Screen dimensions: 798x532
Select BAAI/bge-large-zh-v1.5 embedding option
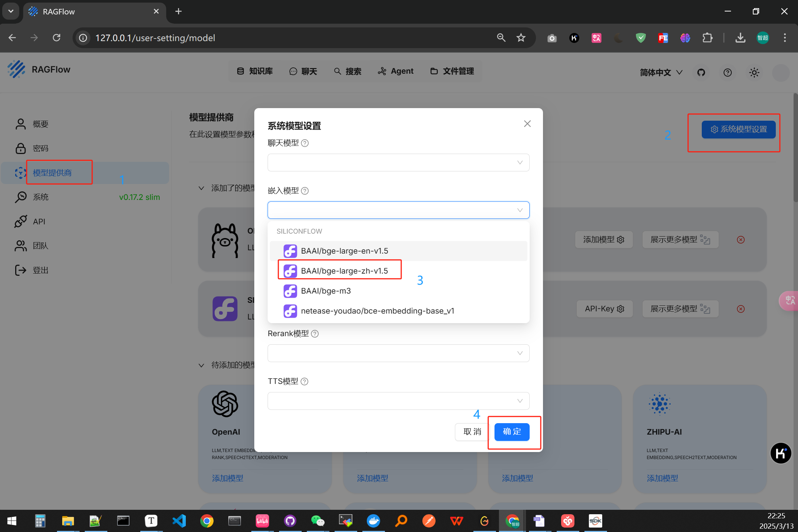click(344, 271)
